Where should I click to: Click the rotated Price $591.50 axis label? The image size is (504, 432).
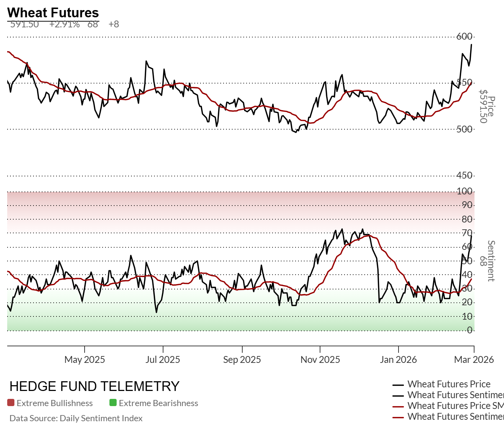pos(487,106)
